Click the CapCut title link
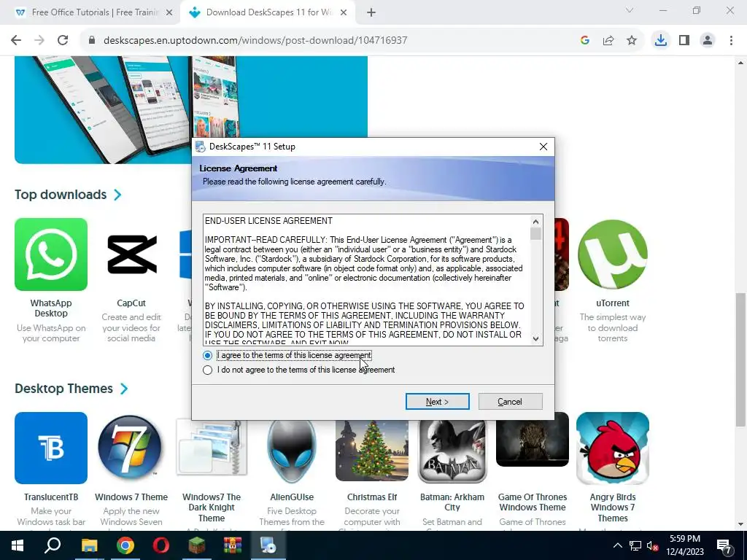Viewport: 747px width, 560px height. (x=131, y=303)
